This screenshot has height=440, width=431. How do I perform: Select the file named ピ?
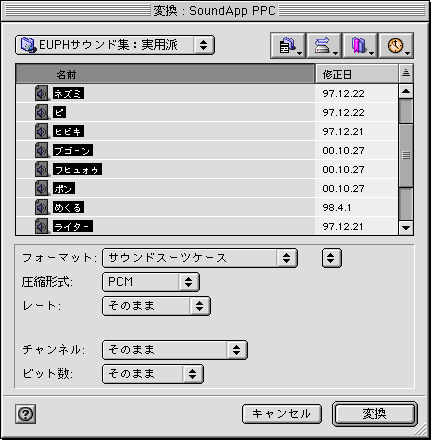59,112
